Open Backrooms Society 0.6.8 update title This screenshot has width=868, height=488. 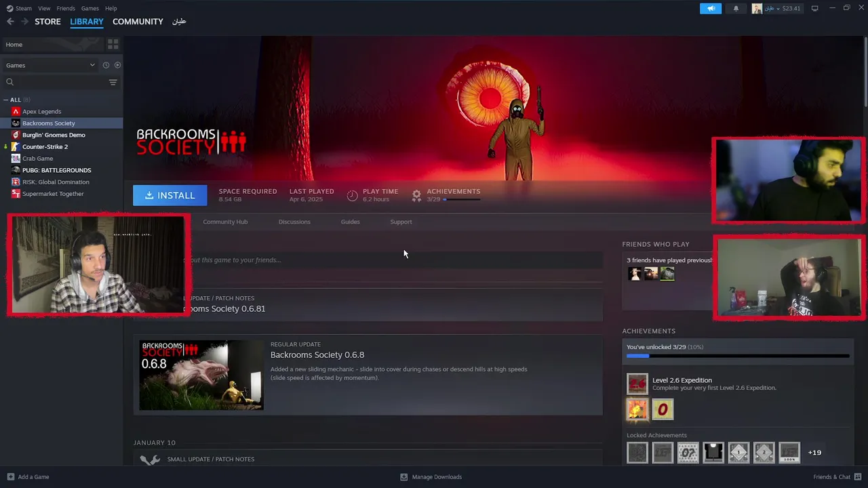click(x=317, y=355)
